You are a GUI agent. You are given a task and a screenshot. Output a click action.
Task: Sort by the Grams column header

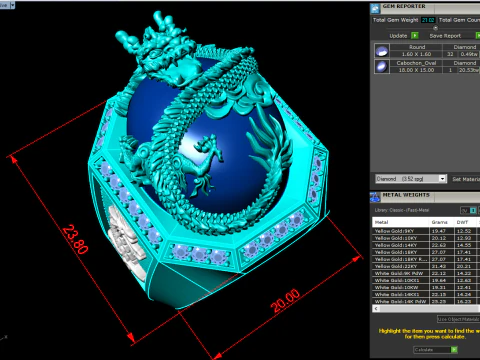coord(441,222)
